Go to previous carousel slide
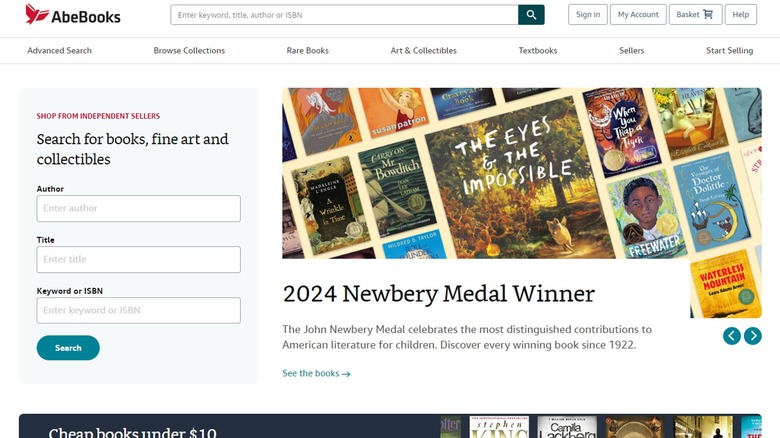780x438 pixels. [x=732, y=336]
